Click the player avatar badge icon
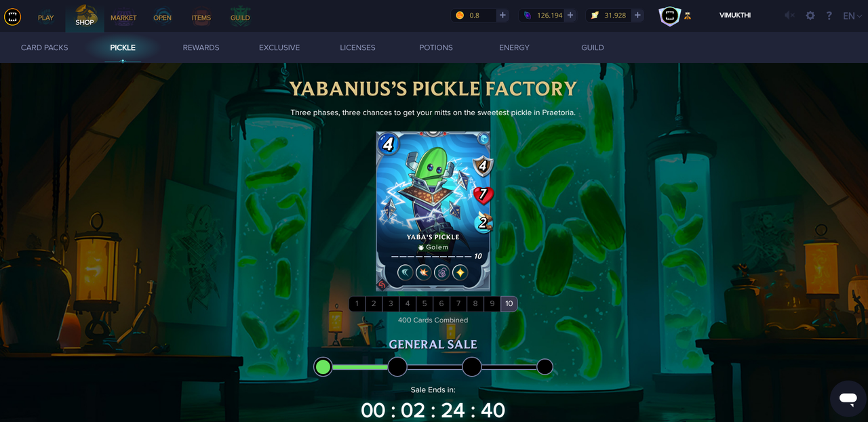868x422 pixels. tap(669, 16)
